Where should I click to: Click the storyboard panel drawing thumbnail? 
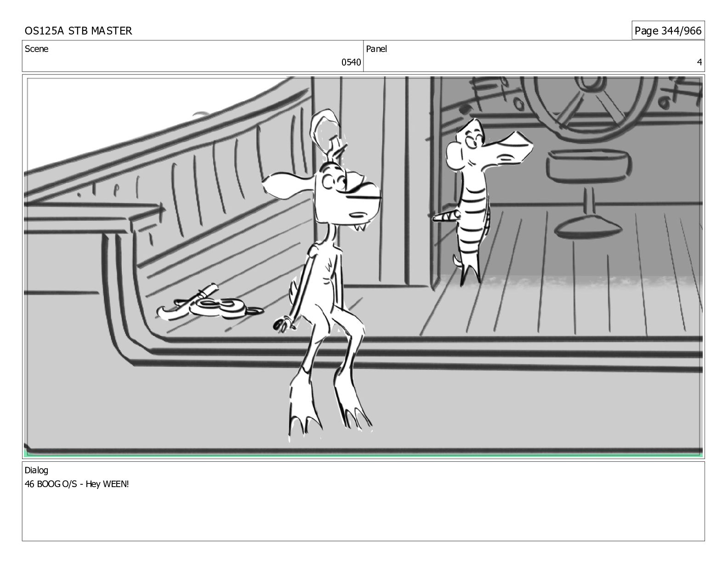pyautogui.click(x=364, y=267)
